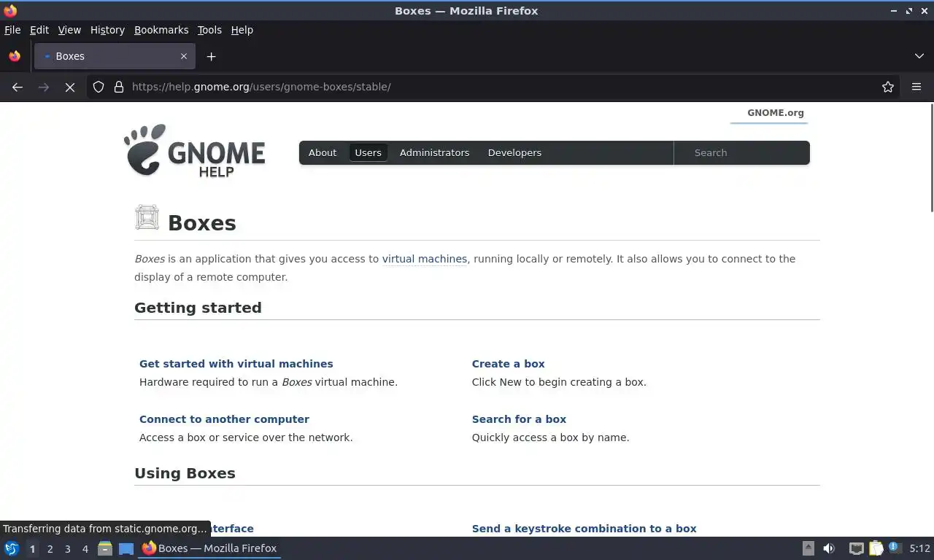This screenshot has width=934, height=560.
Task: Click the taskbar clock
Action: point(920,548)
